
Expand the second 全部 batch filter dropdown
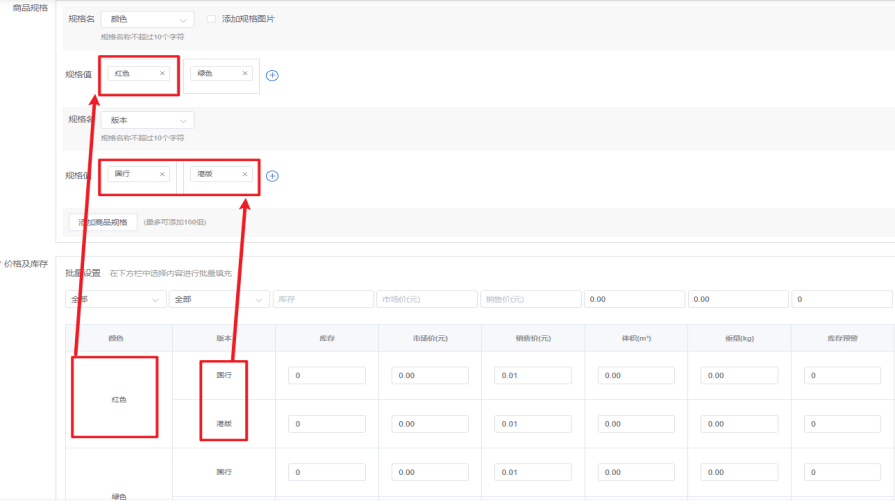(219, 299)
